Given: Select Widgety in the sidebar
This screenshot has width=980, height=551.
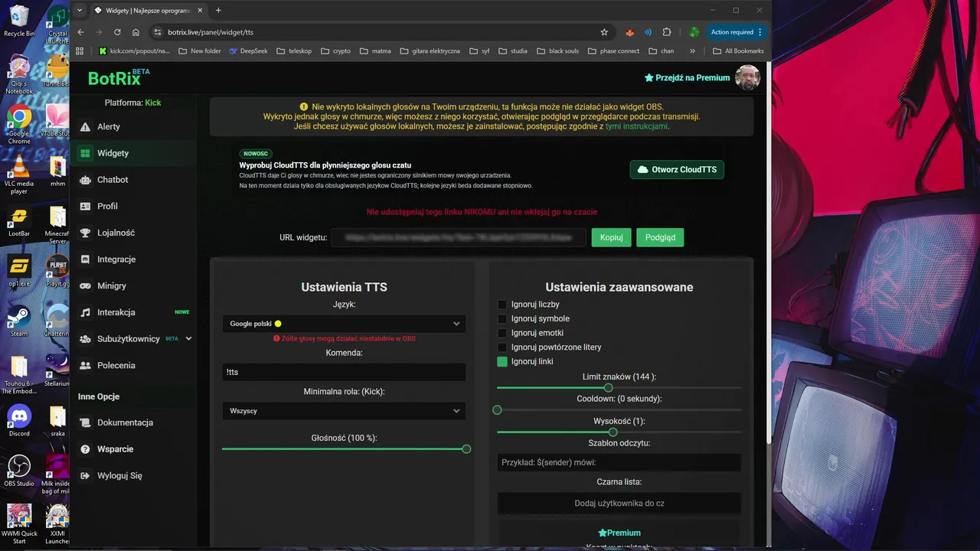Looking at the screenshot, I should [x=132, y=153].
